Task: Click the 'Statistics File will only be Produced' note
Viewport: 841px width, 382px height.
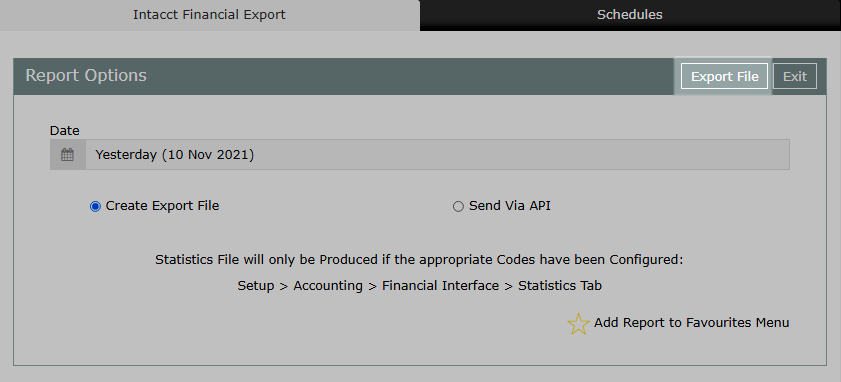Action: click(x=419, y=260)
